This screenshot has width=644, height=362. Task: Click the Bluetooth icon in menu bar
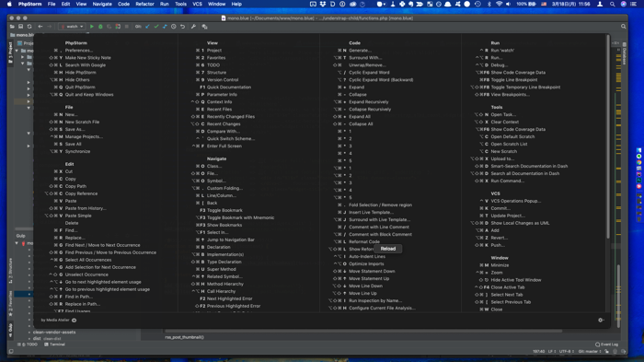[x=489, y=4]
